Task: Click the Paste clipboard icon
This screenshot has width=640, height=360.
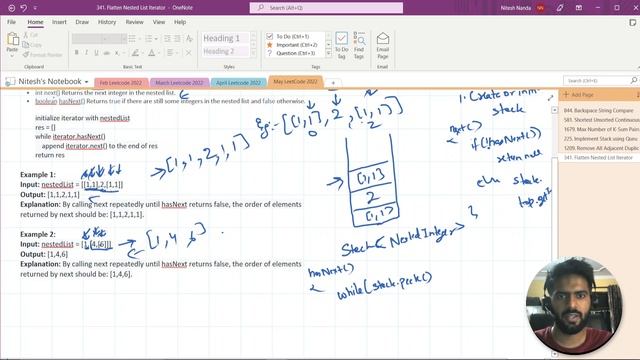Action: [12, 40]
